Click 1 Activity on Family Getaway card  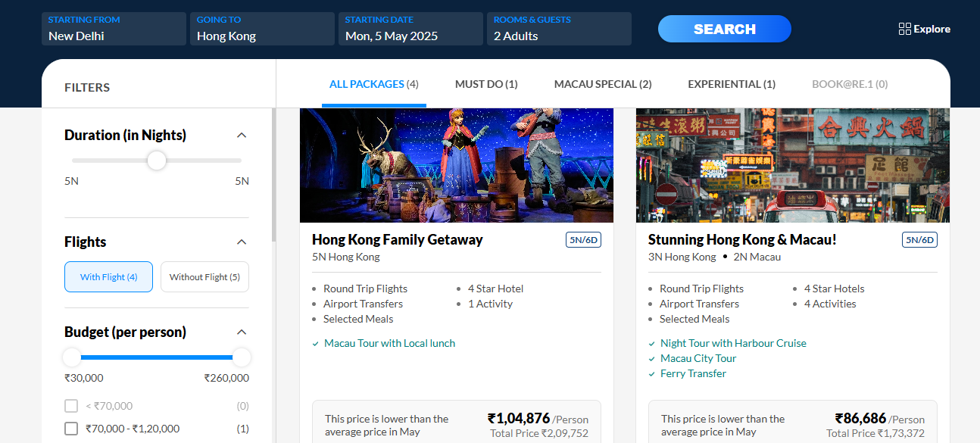[x=490, y=304]
